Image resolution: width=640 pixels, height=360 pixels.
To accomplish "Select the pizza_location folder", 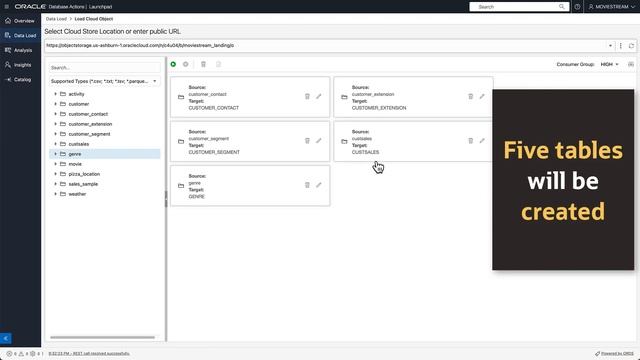I will tap(84, 174).
